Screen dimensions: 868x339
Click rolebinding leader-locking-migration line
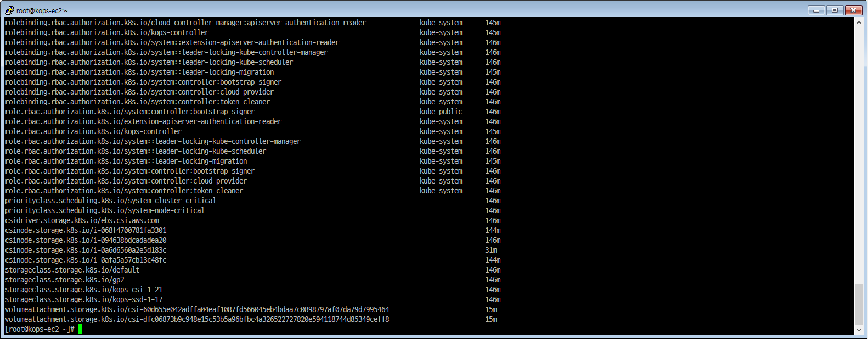[253, 72]
